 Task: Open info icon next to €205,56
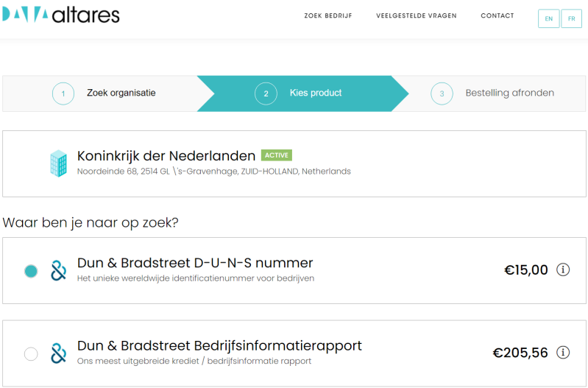click(564, 352)
